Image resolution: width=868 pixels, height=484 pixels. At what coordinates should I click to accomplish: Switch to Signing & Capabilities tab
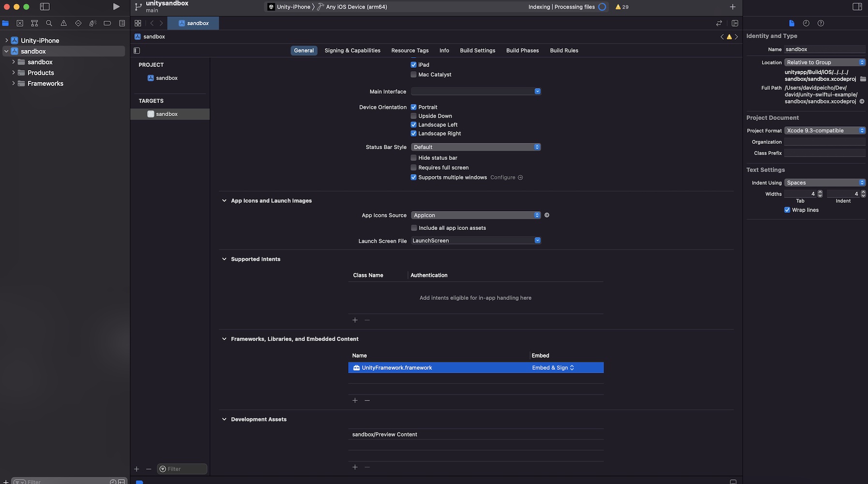(353, 50)
